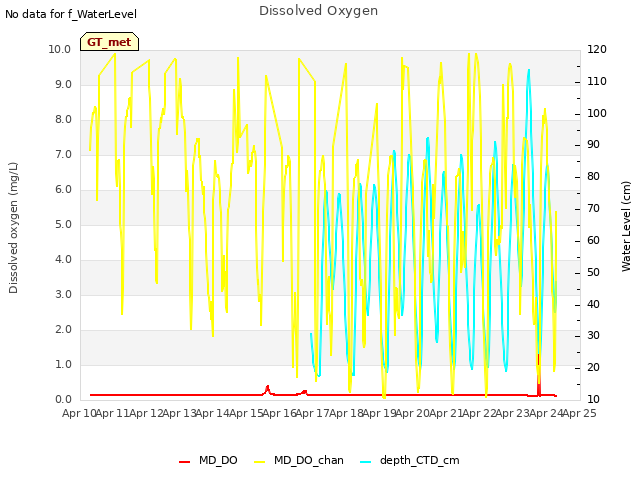Viewport: 640px width, 480px height.
Task: Click the 5.0 left y-axis label
Action: [x=63, y=224]
